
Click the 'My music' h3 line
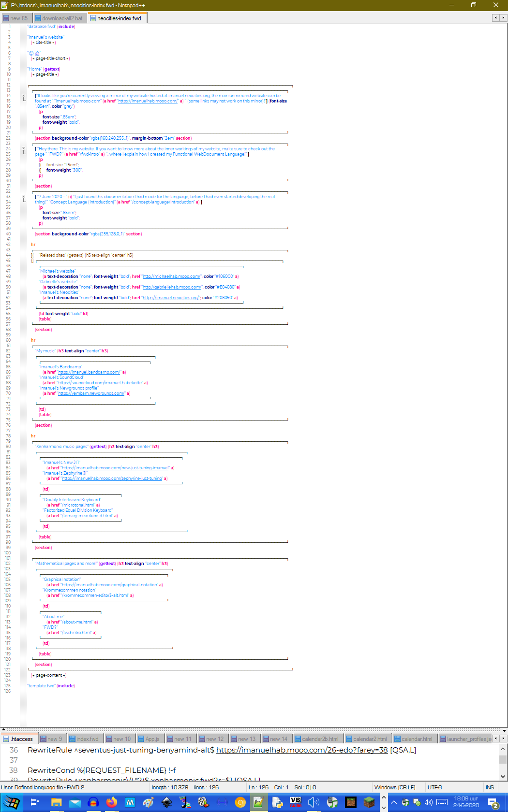click(x=72, y=351)
